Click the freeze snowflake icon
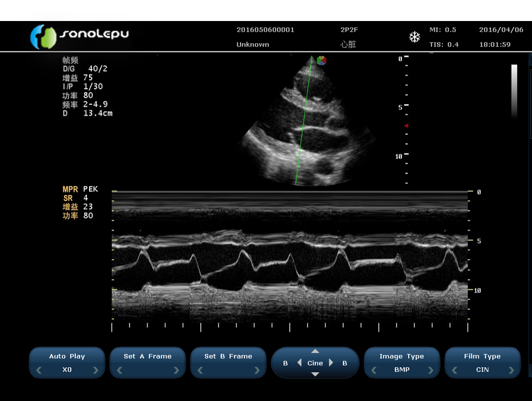 tap(414, 37)
